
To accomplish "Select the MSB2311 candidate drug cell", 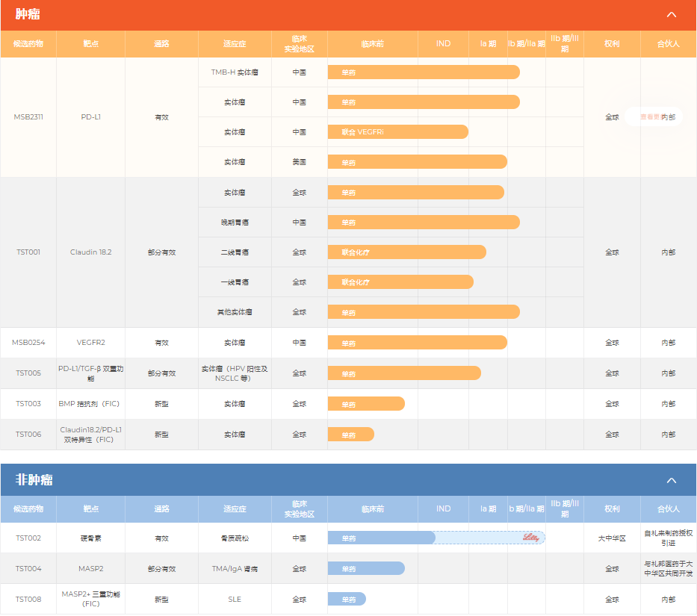I will (x=28, y=117).
